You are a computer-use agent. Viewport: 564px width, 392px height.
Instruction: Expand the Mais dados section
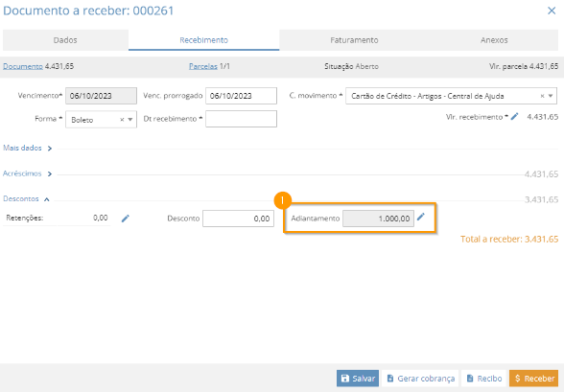27,148
